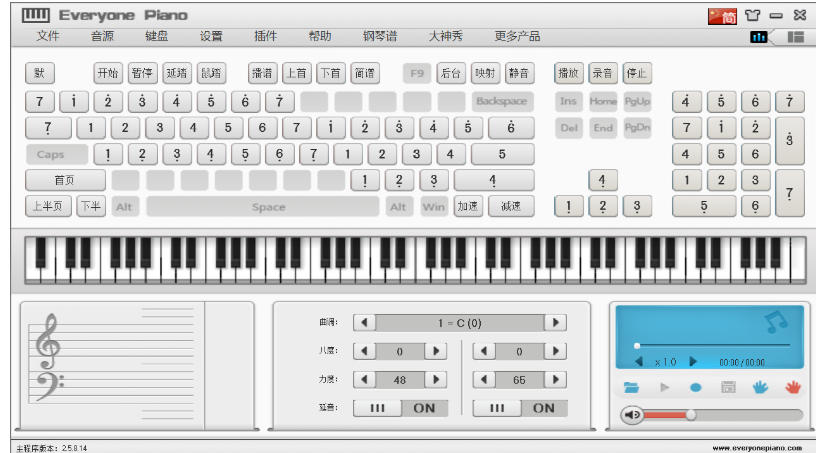Click the blue left-hand icon
This screenshot has height=453, width=816.
click(x=760, y=387)
